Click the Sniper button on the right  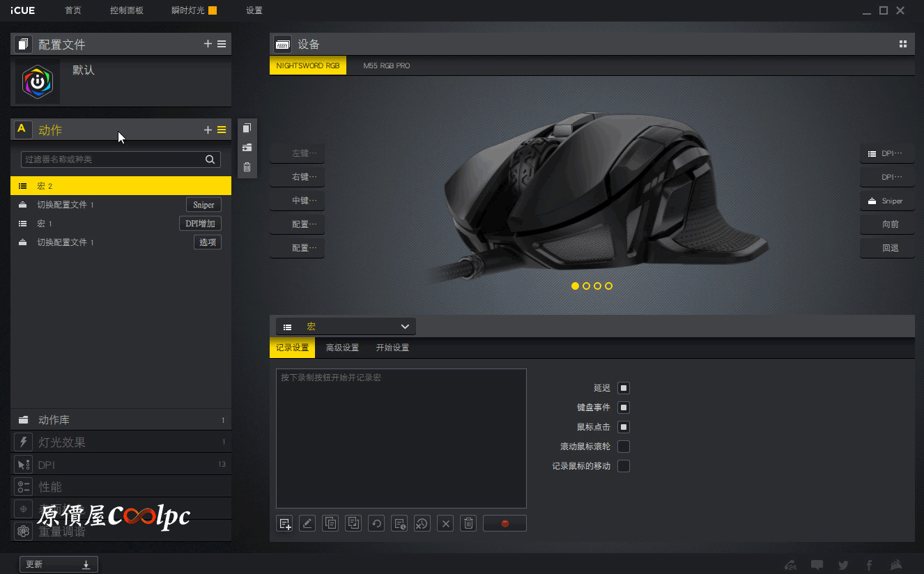[x=887, y=201]
